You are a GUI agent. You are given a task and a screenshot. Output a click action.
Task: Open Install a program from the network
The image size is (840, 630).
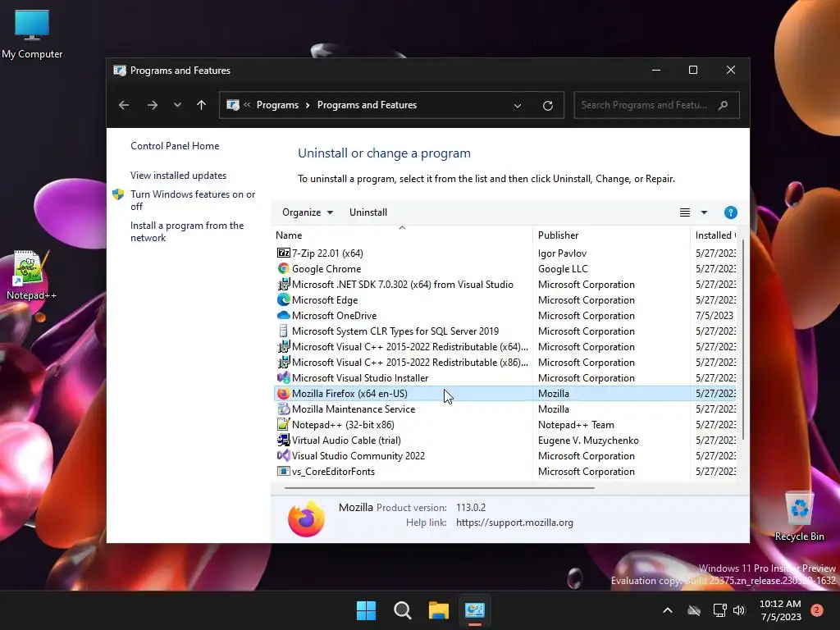pyautogui.click(x=187, y=231)
